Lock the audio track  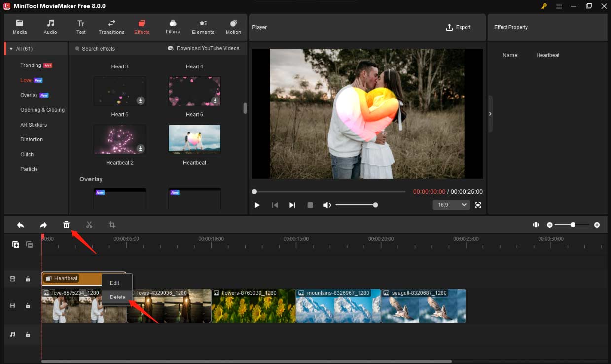[28, 334]
